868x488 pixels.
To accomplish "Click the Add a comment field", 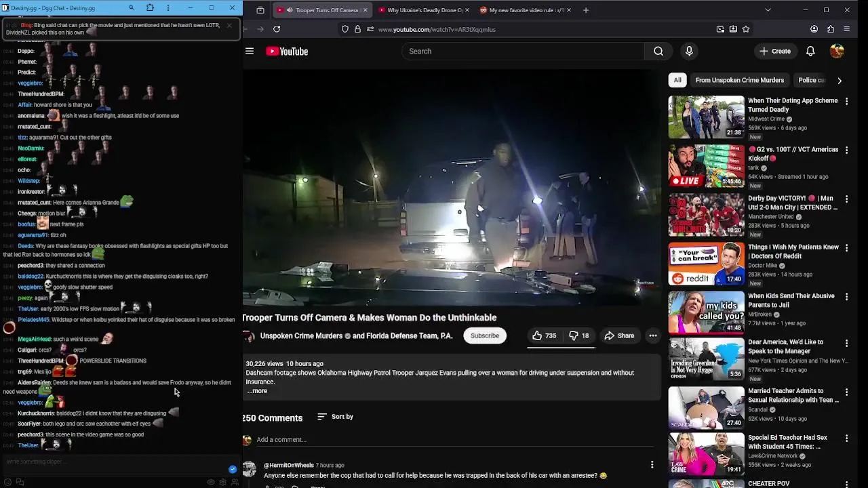I will click(x=454, y=440).
